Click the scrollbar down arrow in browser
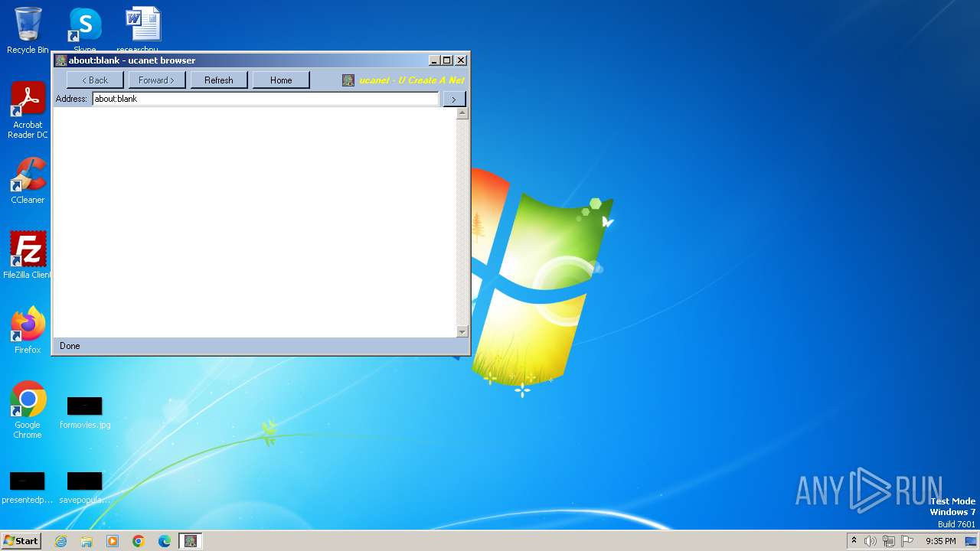This screenshot has width=980, height=551. pos(462,331)
